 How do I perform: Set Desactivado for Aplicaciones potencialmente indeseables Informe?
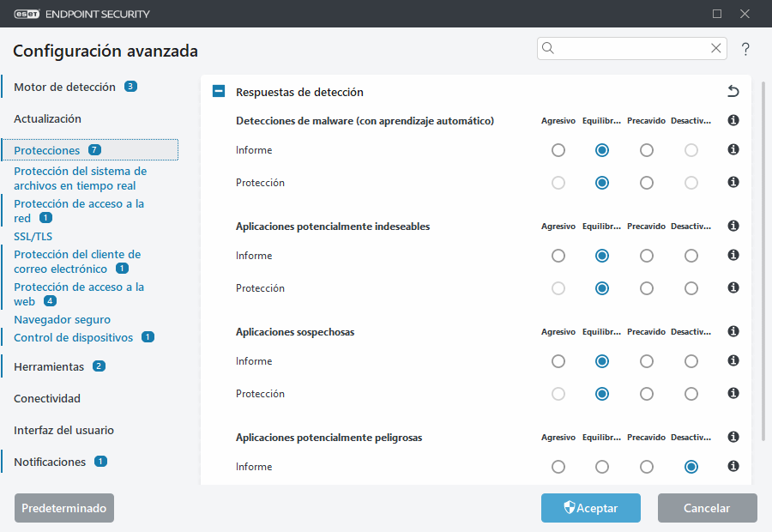691,255
